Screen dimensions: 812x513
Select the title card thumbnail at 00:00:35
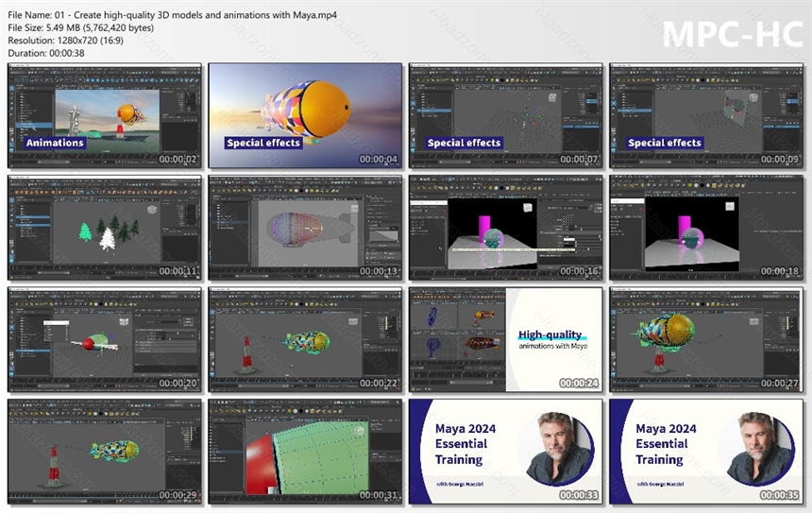point(706,452)
